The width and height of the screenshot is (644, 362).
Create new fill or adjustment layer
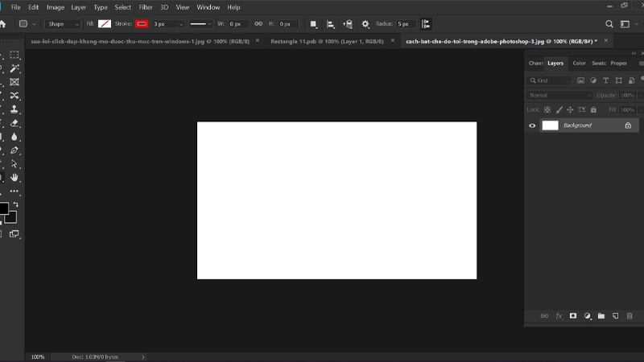[x=588, y=315]
